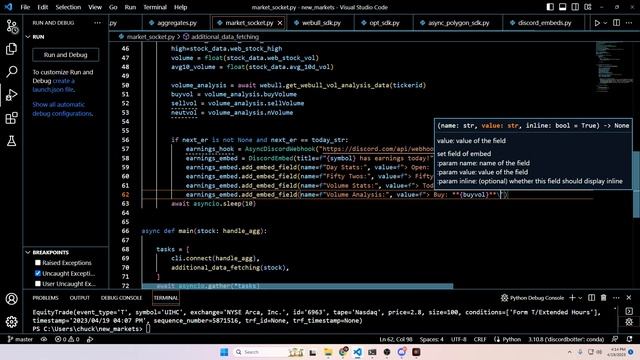
Task: Run the Python file with play icon
Action: [x=597, y=23]
